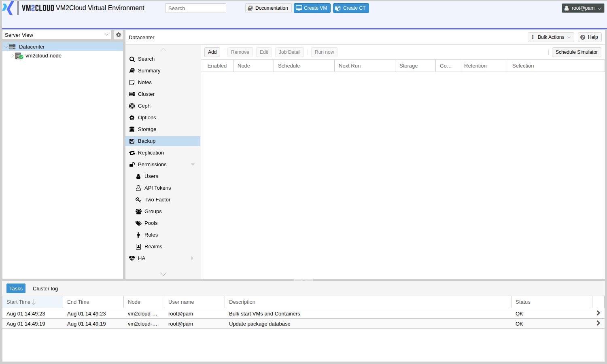Click the menu scroll-down chevron
Image resolution: width=607 pixels, height=364 pixels.
[x=163, y=274]
